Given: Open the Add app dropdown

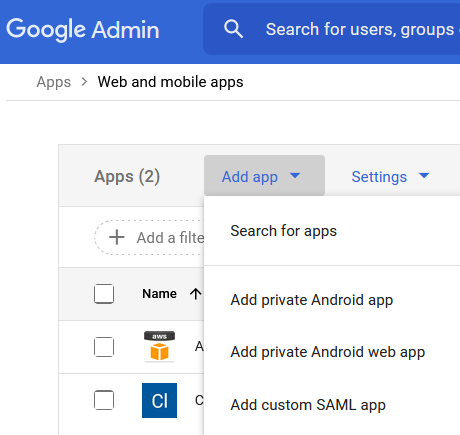Looking at the screenshot, I should 264,176.
